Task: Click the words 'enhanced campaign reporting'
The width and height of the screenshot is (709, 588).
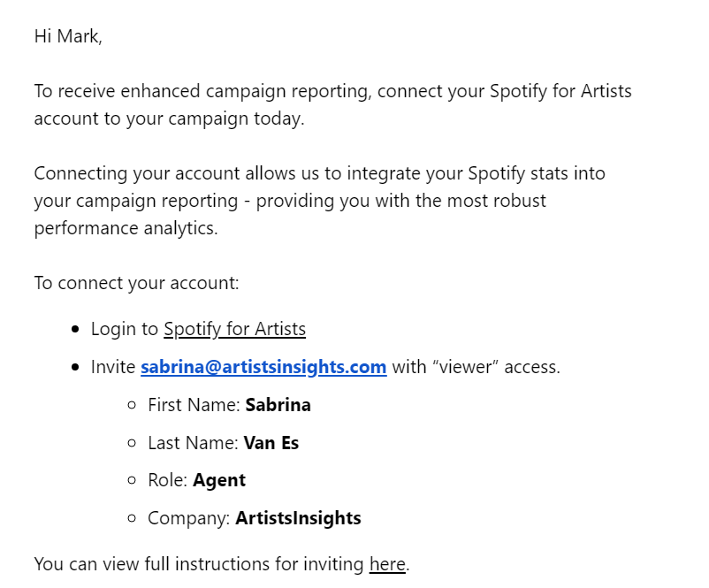Action: (x=246, y=91)
